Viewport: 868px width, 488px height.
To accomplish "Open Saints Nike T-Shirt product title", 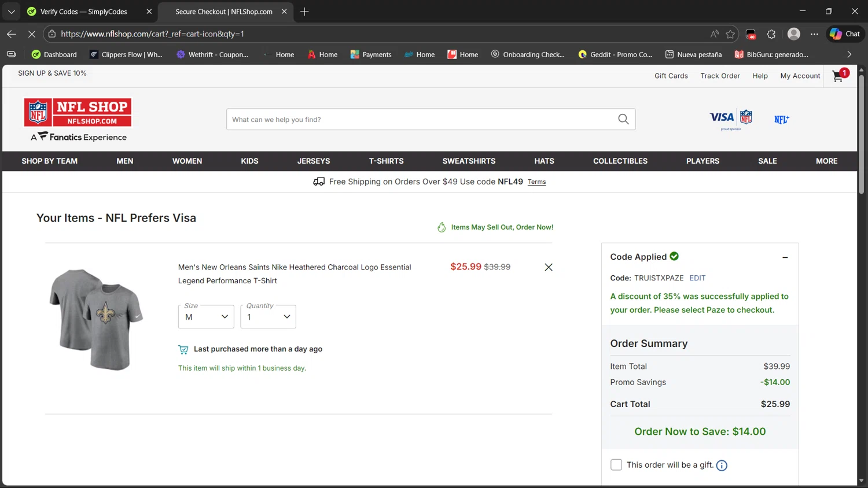I will (295, 274).
